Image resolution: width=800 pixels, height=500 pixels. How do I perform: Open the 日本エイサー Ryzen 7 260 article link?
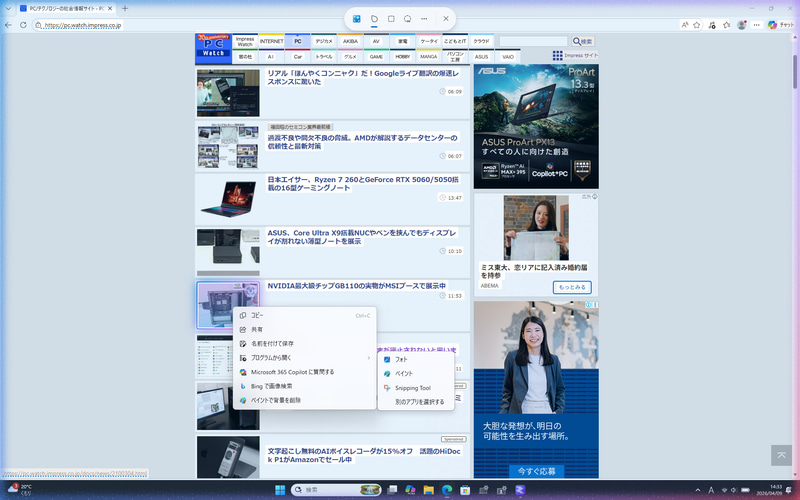click(363, 184)
